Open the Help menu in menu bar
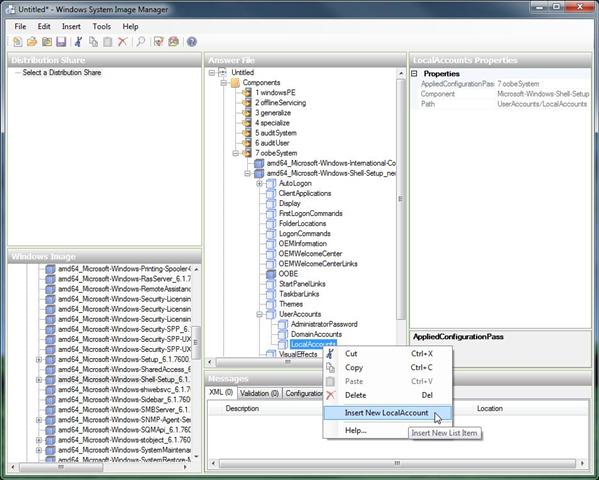This screenshot has width=599, height=480. [x=130, y=26]
